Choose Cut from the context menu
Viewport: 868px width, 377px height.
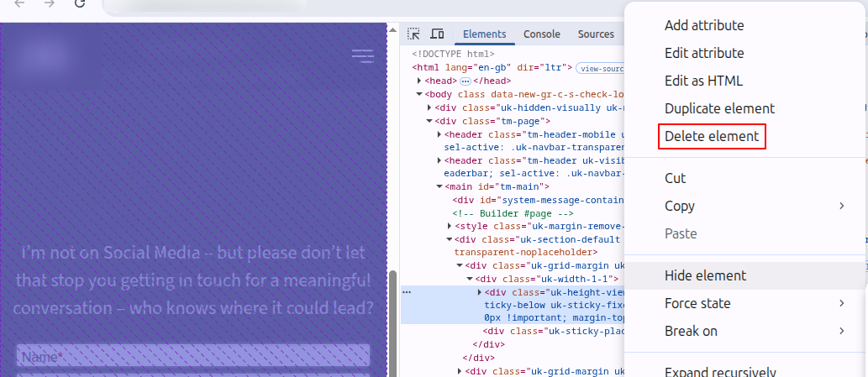click(x=675, y=178)
